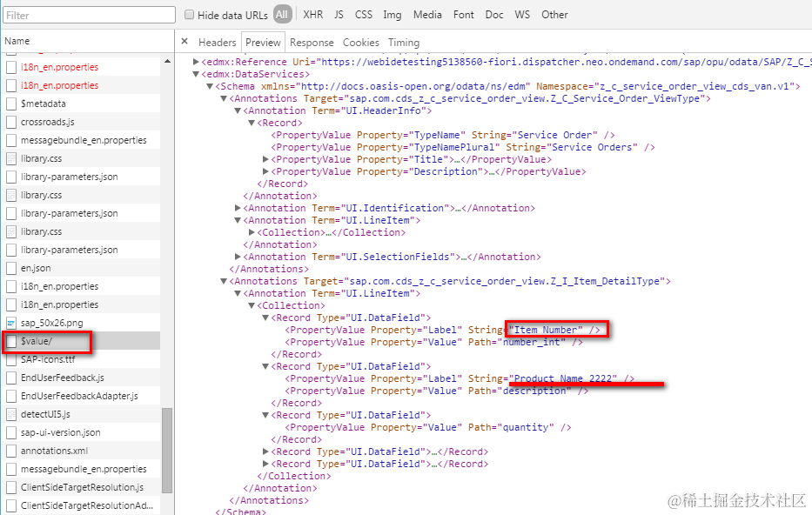The image size is (812, 515).
Task: Select SAP-icons.ttf request
Action: click(x=80, y=359)
